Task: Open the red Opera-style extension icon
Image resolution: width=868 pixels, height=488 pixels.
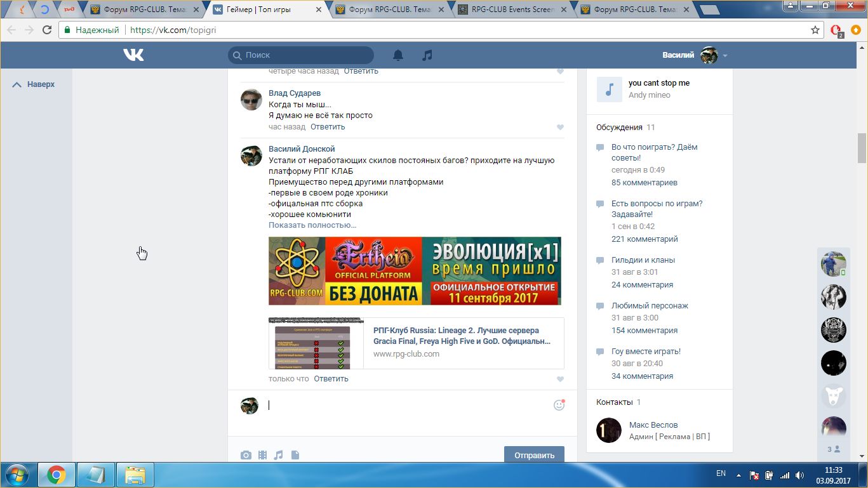Action: point(836,30)
